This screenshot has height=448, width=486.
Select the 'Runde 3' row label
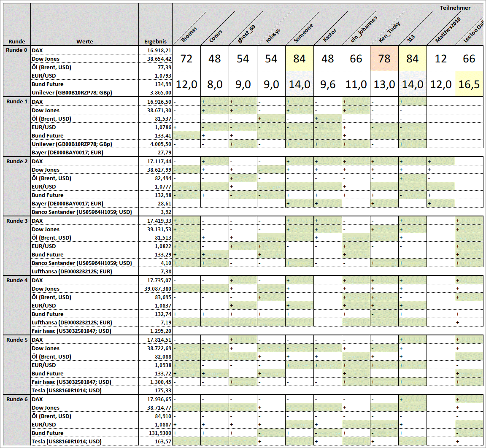(x=17, y=221)
